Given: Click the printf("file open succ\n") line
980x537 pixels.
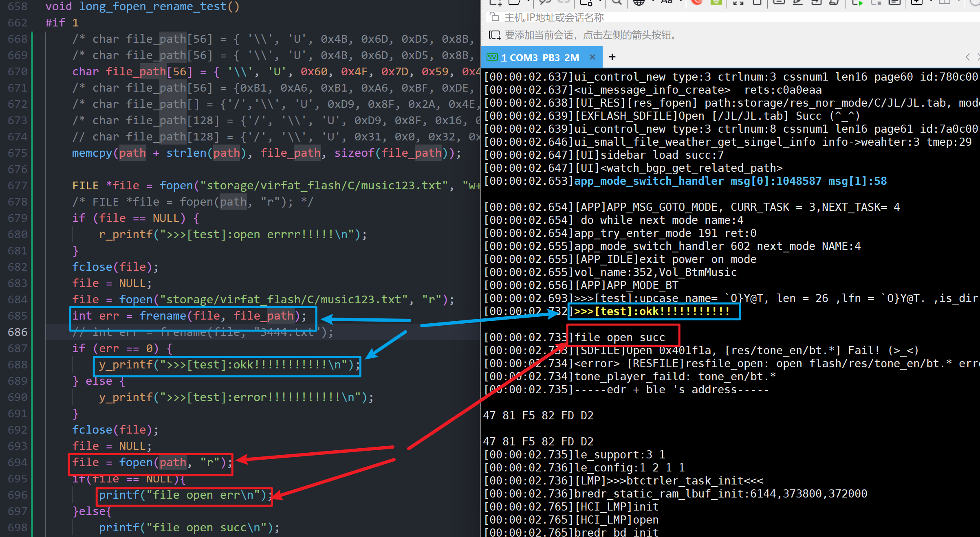Looking at the screenshot, I should (x=189, y=528).
